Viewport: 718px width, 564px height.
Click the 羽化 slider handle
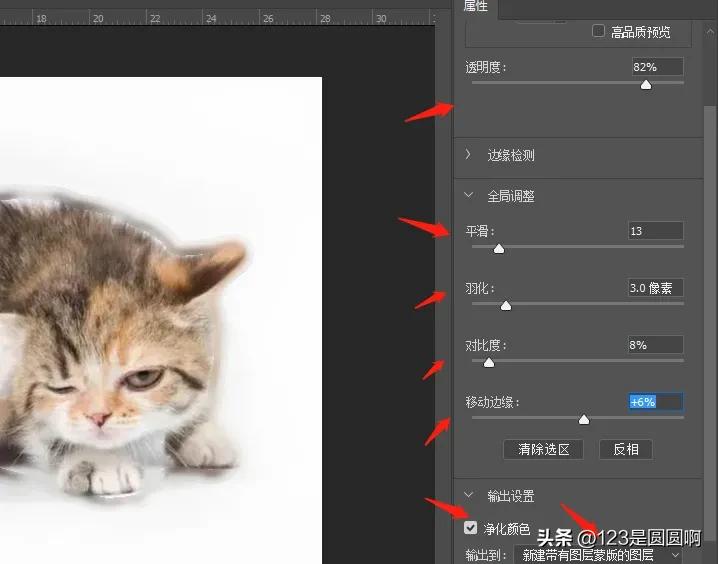click(506, 305)
